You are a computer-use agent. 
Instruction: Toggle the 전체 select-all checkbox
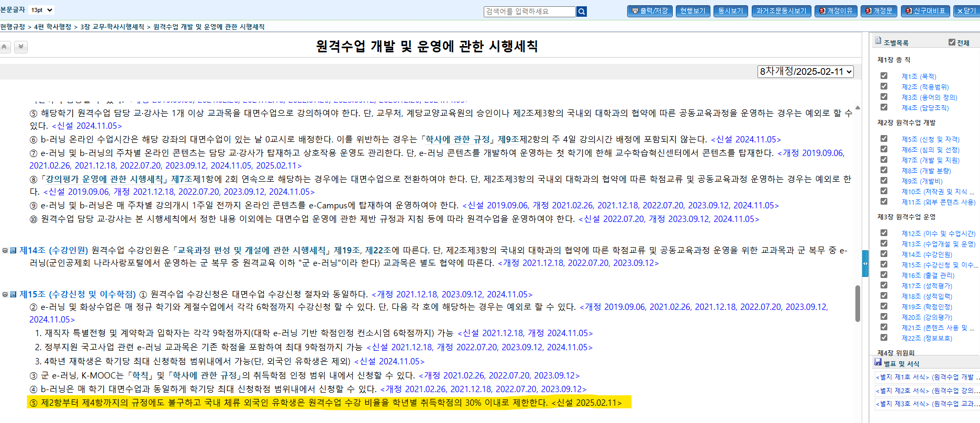point(952,42)
